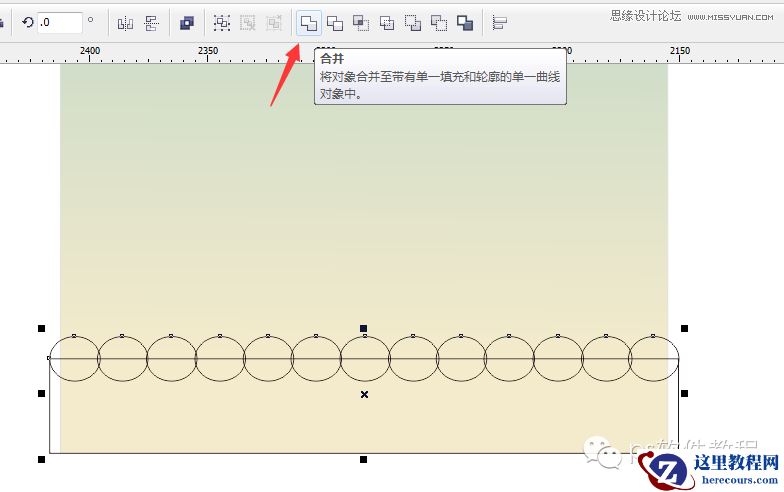Click the rotation arrow icon beside the angle field
Screen dimensions: 784x492
click(28, 22)
